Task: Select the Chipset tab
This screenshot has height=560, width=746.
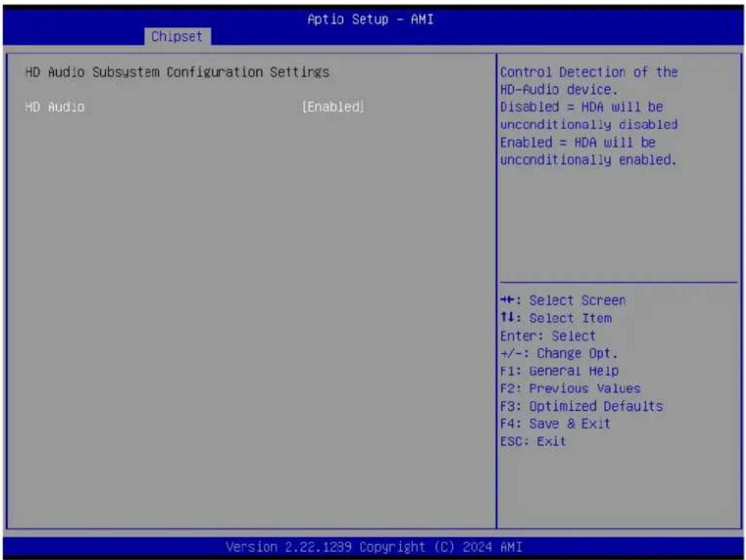Action: pyautogui.click(x=177, y=37)
